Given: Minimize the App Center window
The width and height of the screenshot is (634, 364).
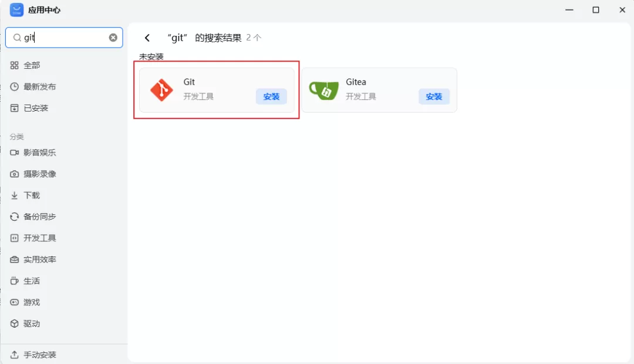Looking at the screenshot, I should [x=569, y=10].
